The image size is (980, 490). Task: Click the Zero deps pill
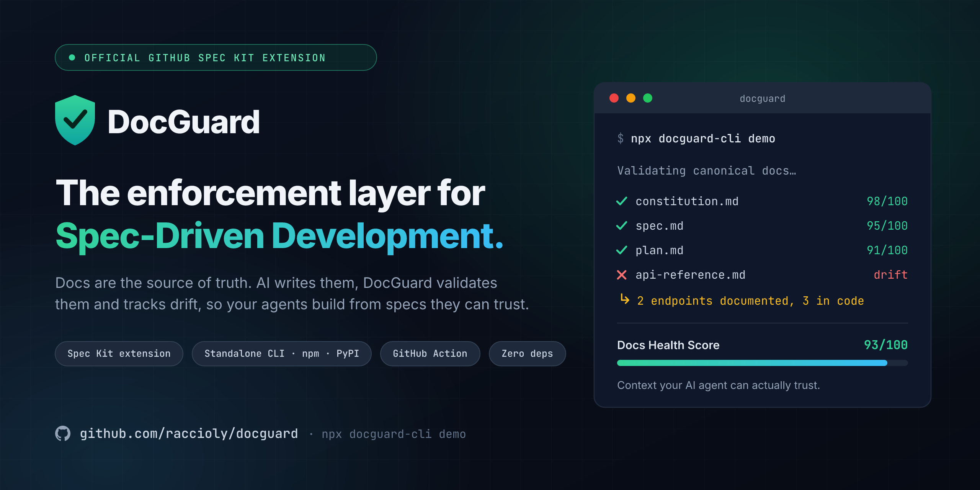click(528, 354)
